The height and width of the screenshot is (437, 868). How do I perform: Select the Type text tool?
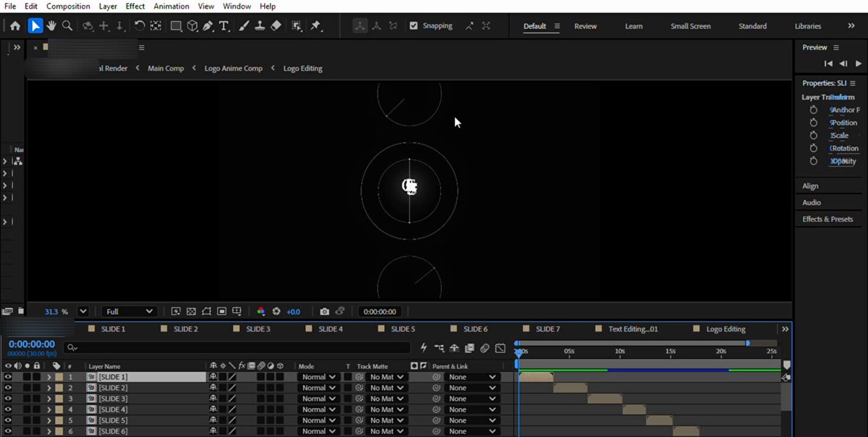[224, 26]
